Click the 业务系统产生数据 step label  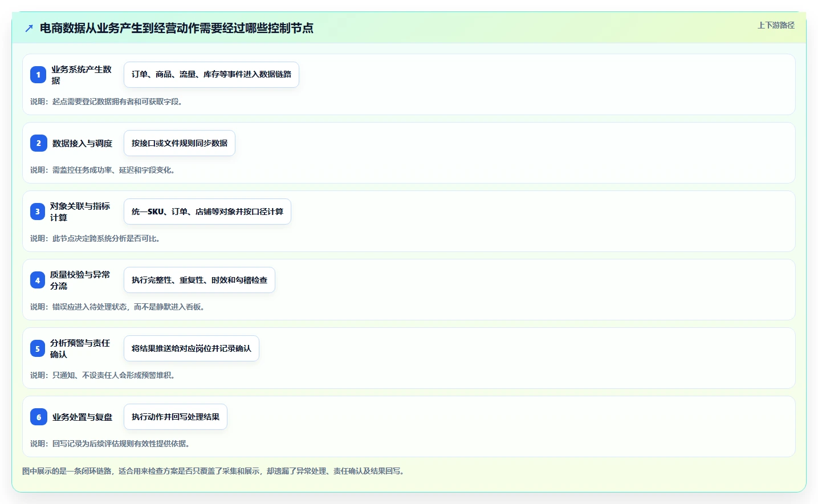pyautogui.click(x=82, y=75)
